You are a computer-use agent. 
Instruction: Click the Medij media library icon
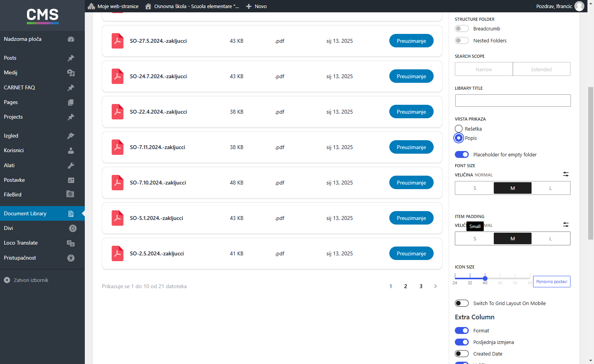point(71,73)
